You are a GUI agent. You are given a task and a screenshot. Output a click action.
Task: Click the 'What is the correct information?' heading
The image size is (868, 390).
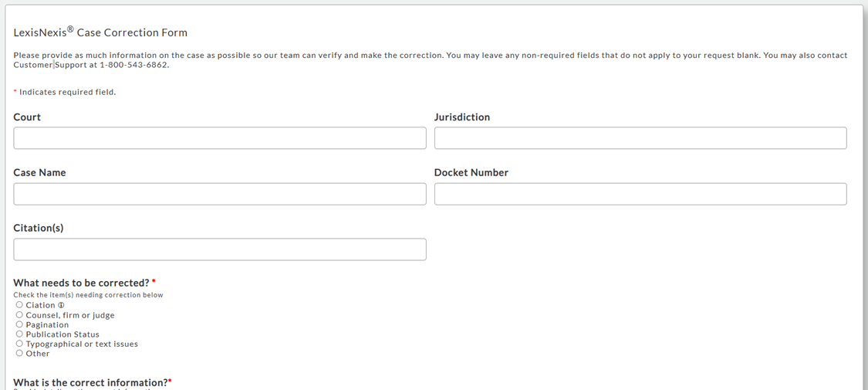click(x=91, y=382)
